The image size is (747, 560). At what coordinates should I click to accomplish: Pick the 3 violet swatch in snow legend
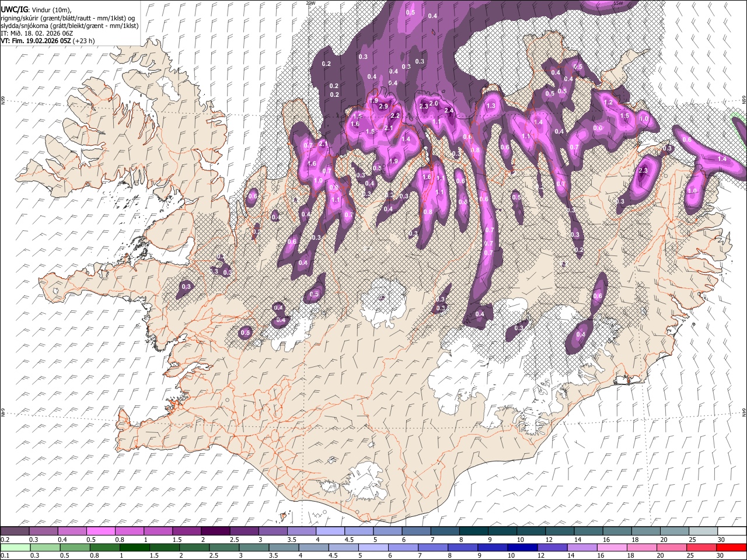[272, 531]
